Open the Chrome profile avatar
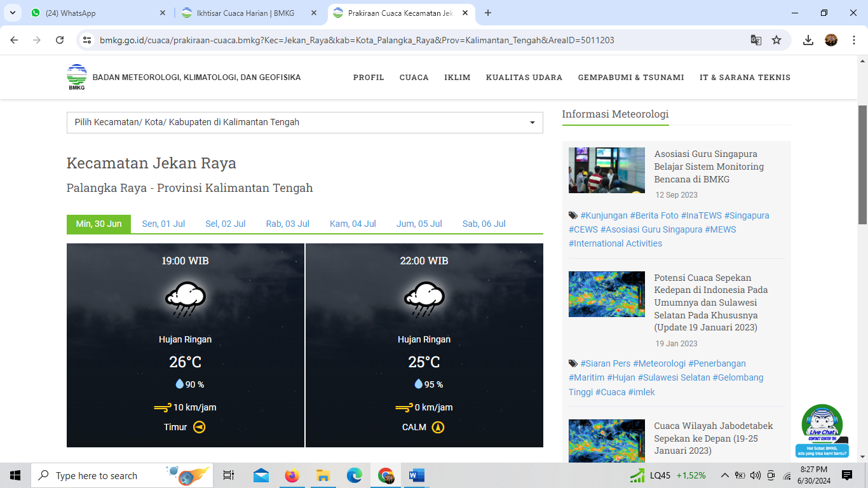 point(831,40)
